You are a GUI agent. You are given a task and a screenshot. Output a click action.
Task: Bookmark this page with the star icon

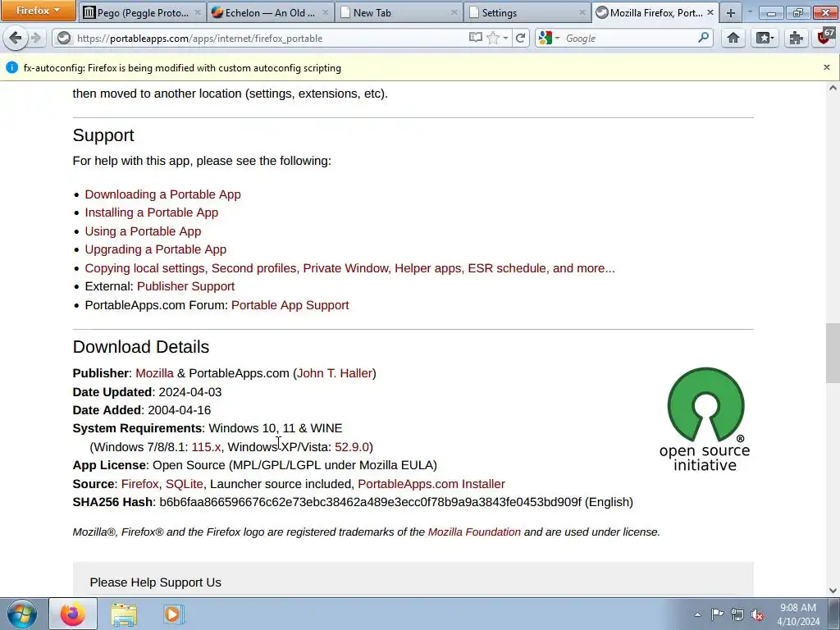point(492,38)
